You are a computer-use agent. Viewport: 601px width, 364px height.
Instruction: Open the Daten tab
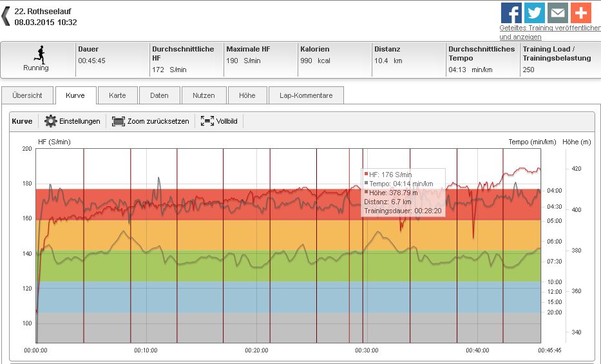coord(159,95)
